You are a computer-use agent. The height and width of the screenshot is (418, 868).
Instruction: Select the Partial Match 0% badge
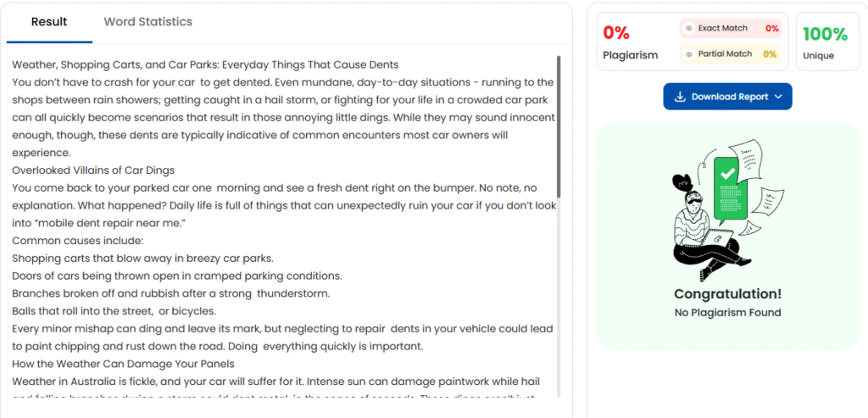[770, 54]
